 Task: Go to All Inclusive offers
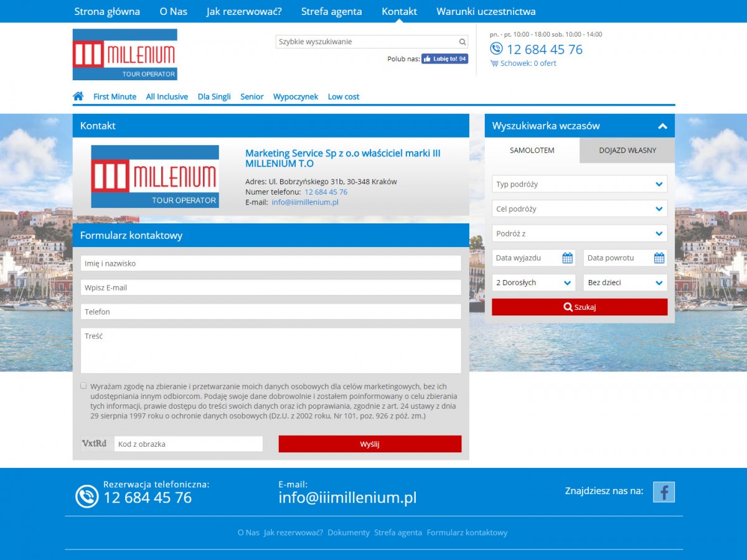[167, 96]
